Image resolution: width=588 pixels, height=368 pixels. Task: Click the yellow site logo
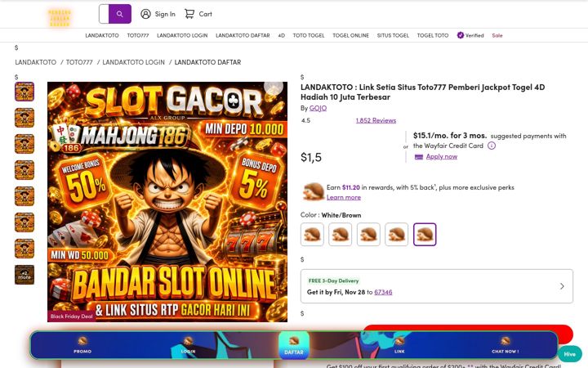pos(60,18)
